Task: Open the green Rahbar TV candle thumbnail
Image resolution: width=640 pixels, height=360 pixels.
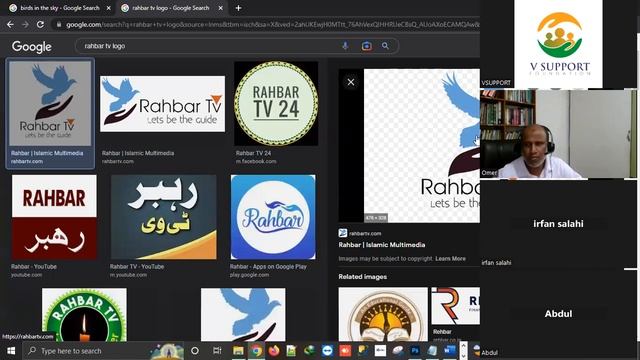Action: 84,314
